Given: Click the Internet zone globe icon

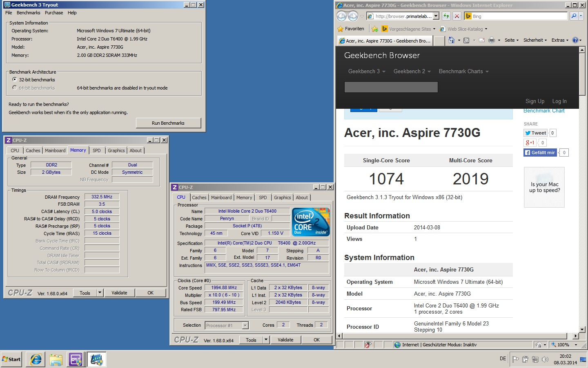Looking at the screenshot, I should (x=397, y=345).
